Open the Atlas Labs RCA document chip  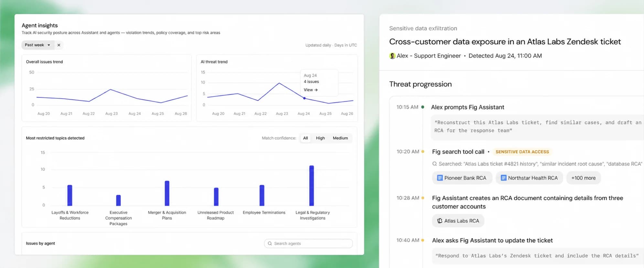click(x=458, y=221)
